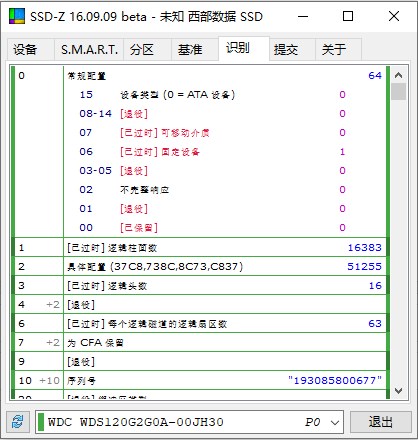This screenshot has width=418, height=440.
Task: Open the WDC WDS120G2G0A drive dropdown
Action: coord(189,422)
